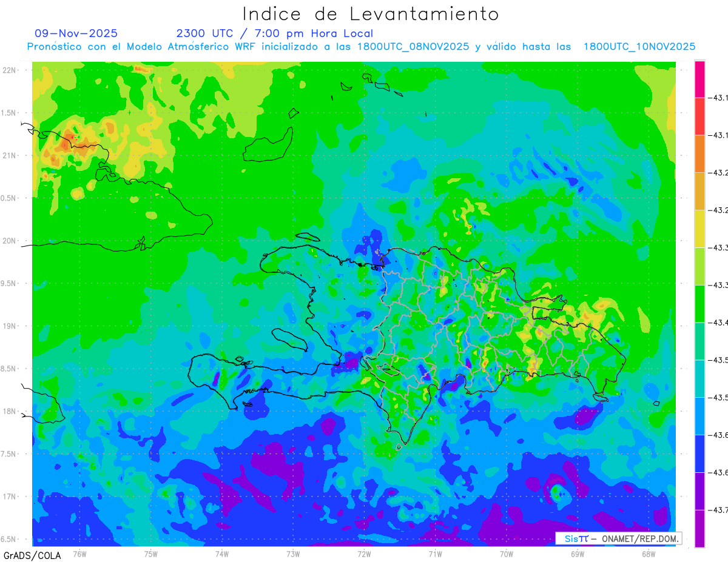Click the map title 'Indice de Levantamiento'
The height and width of the screenshot is (562, 728).
tap(371, 13)
